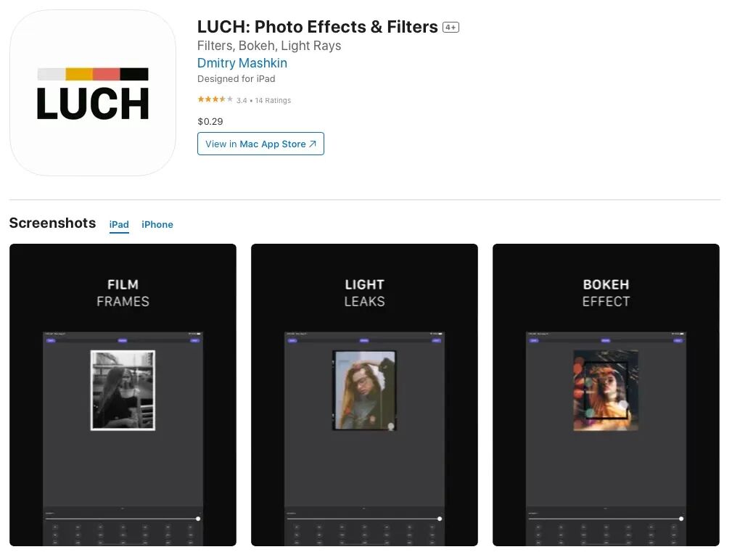732x560 pixels.
Task: Click the star rating icons
Action: pos(215,99)
